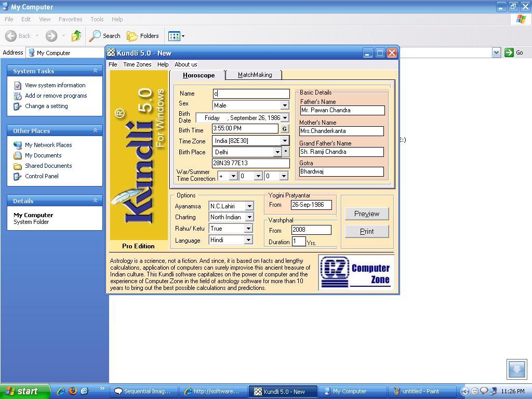
Task: Toggle the Folders pane button
Action: tap(143, 36)
